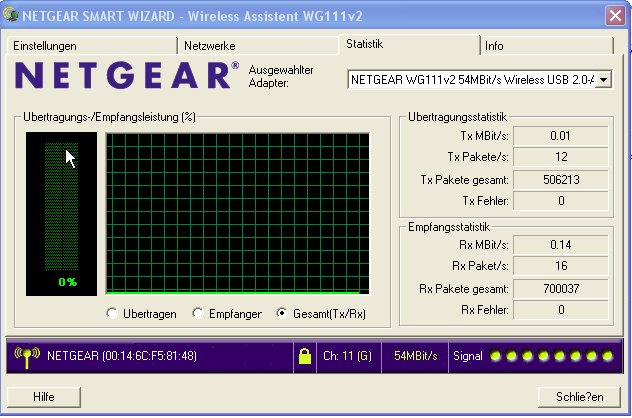Screen dimensions: 632x418
Task: Click the signal strength dots indicator
Action: tap(551, 356)
